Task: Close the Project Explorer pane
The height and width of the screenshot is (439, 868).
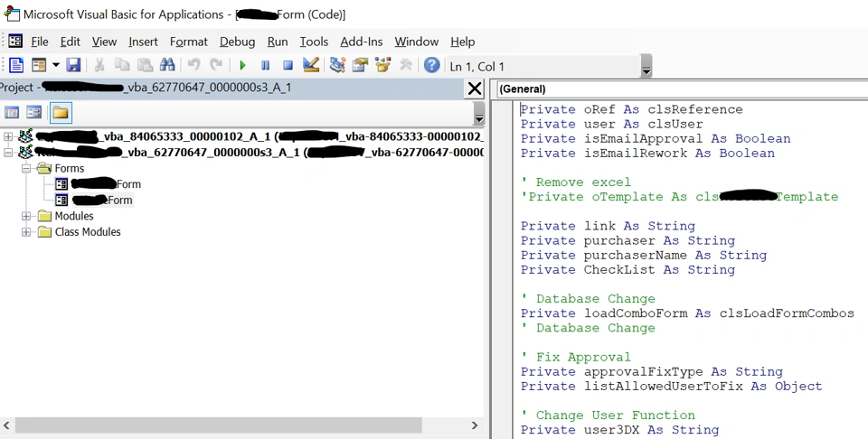Action: 474,88
